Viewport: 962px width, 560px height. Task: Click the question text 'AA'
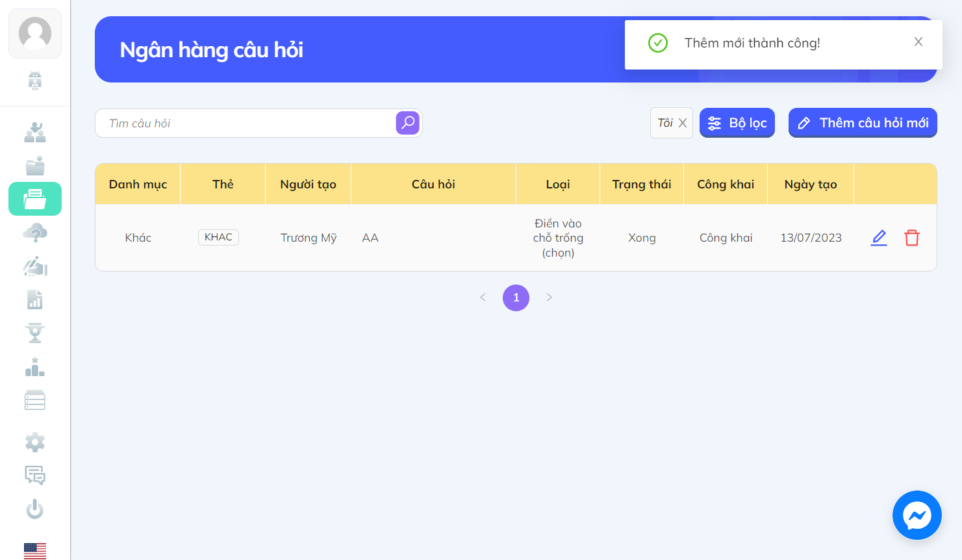pos(370,238)
